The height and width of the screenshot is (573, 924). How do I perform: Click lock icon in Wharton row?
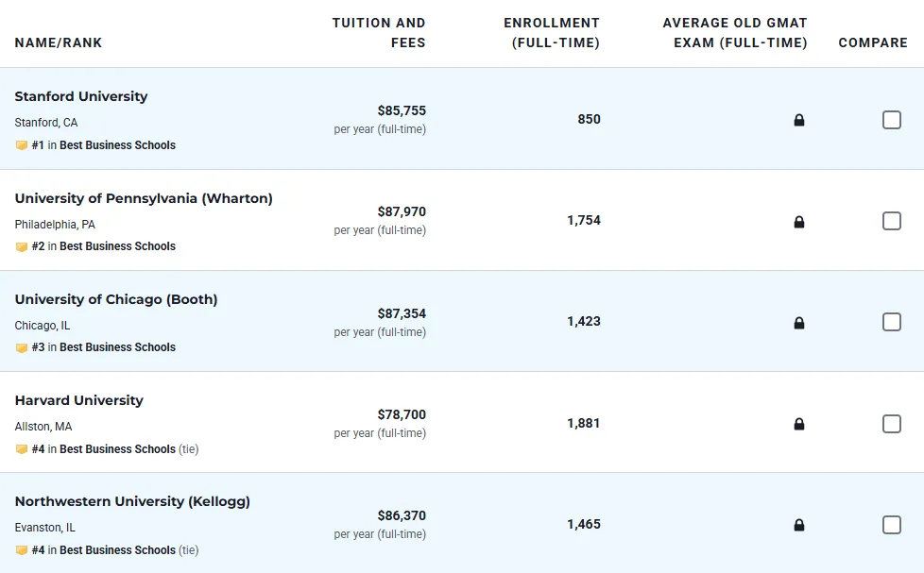(799, 222)
